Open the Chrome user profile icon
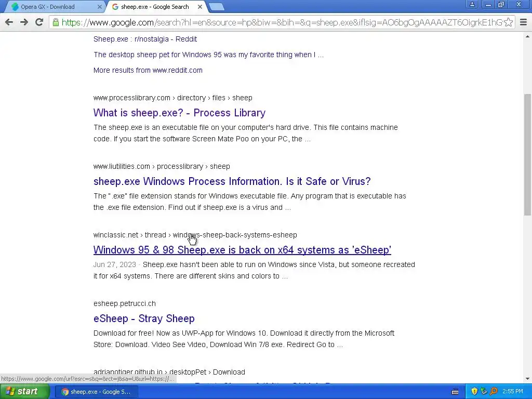Screen dimensions: 532x399 (472, 4)
